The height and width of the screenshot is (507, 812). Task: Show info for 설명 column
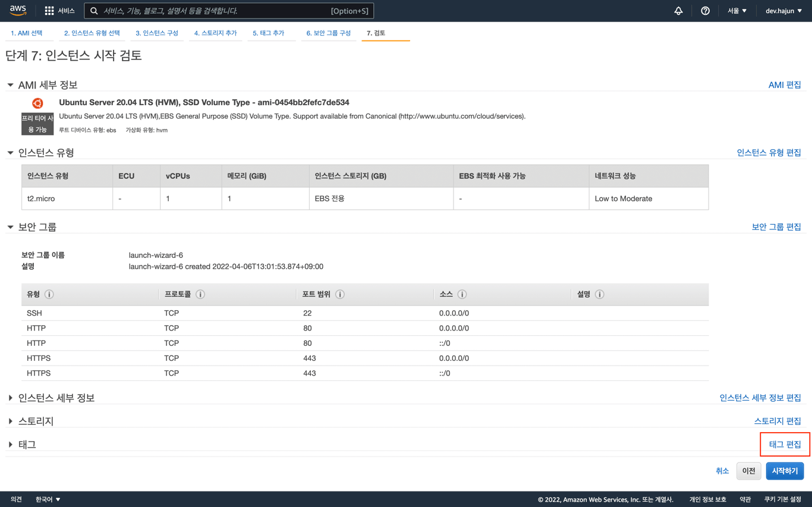click(600, 294)
